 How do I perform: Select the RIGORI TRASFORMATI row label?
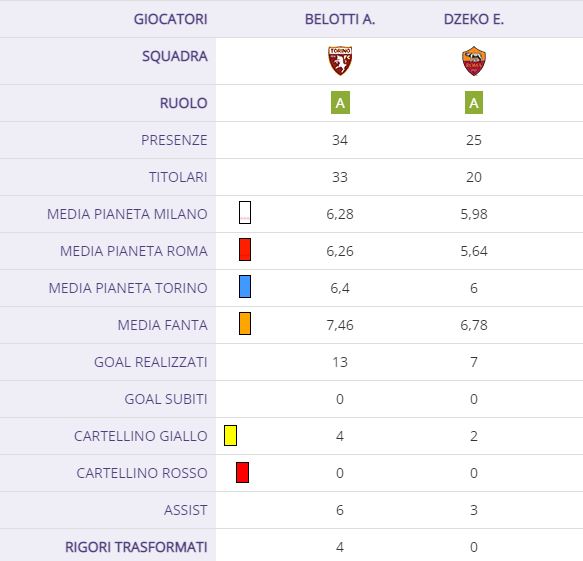(x=136, y=547)
